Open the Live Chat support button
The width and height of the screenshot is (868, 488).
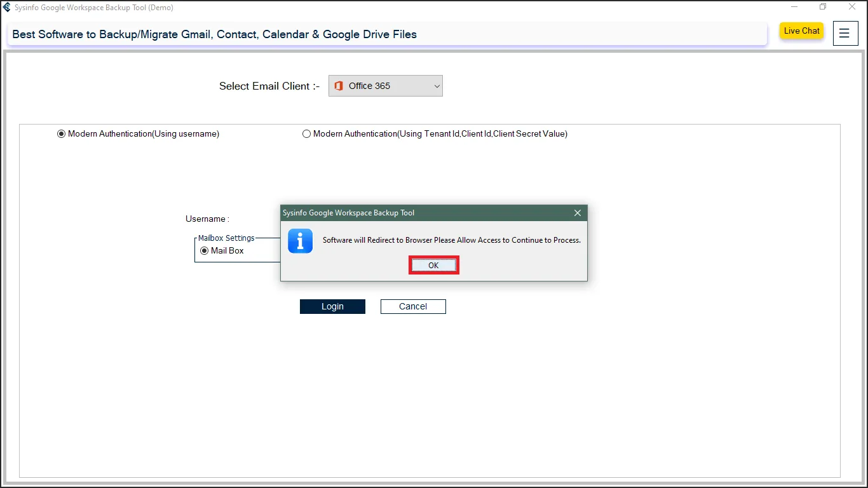point(801,30)
